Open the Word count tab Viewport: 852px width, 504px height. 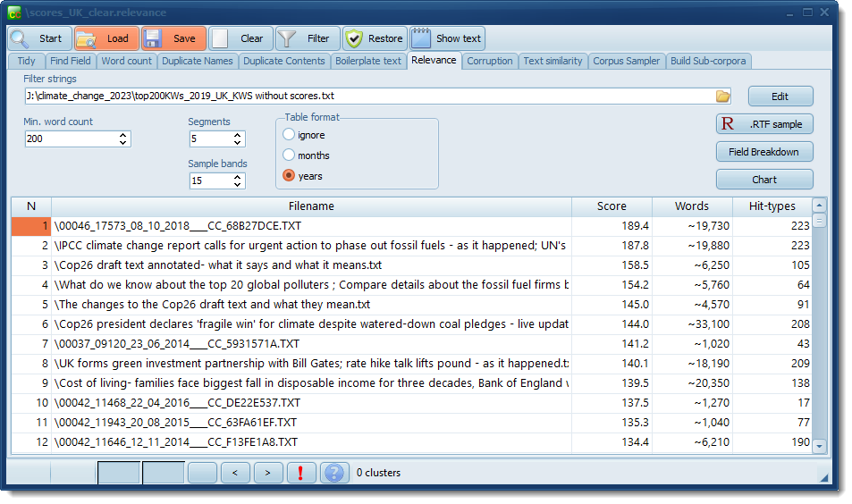coord(127,61)
